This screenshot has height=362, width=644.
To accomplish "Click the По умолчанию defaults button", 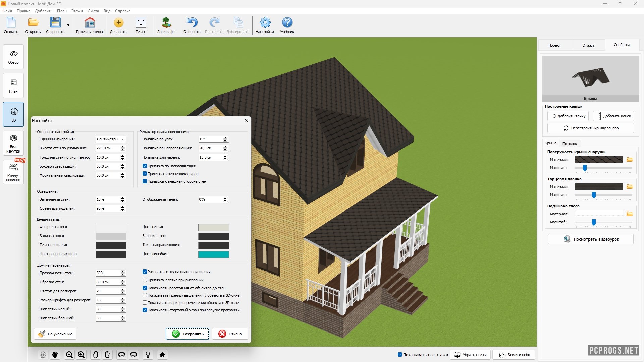I will coord(55,334).
